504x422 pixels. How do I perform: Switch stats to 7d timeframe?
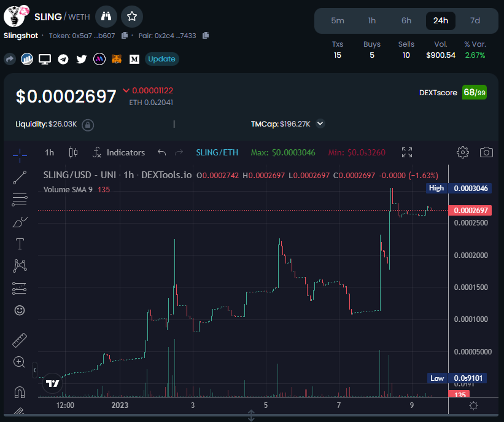pos(475,21)
